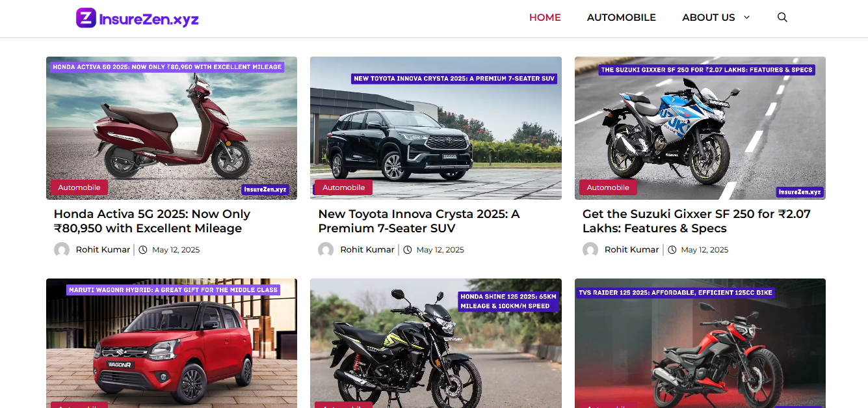Open the Honda Activa 5G scooter thumbnail

(x=172, y=128)
